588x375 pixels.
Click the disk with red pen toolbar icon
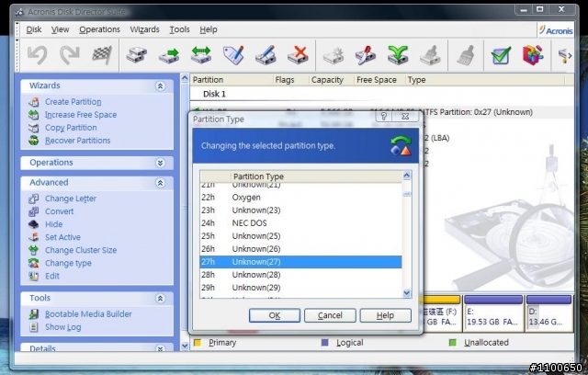[x=366, y=55]
